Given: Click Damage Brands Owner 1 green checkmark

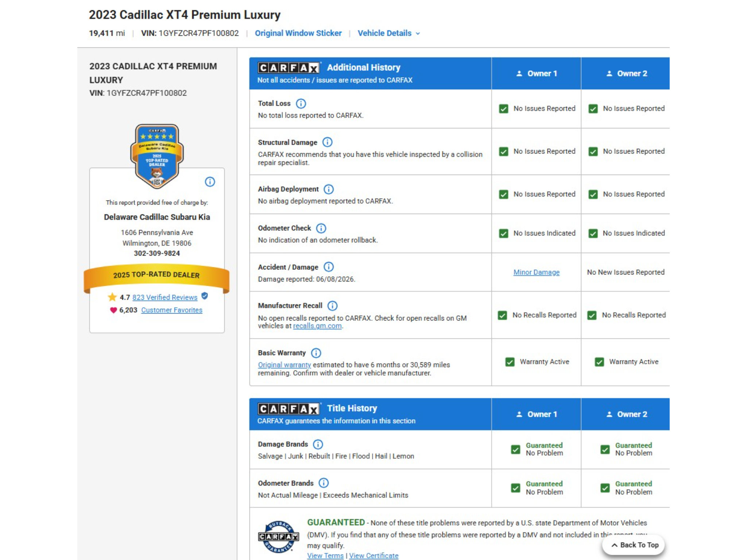Looking at the screenshot, I should [516, 450].
